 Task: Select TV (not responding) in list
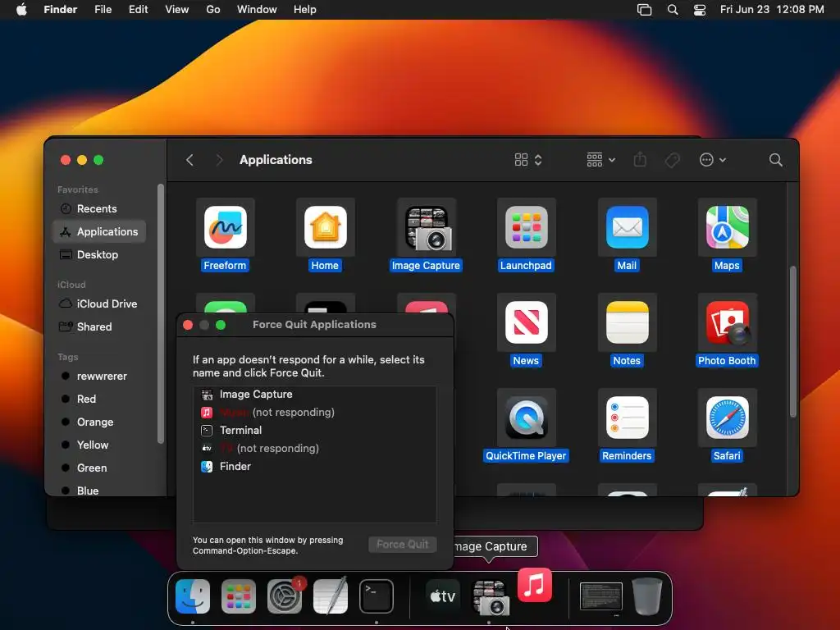point(314,449)
